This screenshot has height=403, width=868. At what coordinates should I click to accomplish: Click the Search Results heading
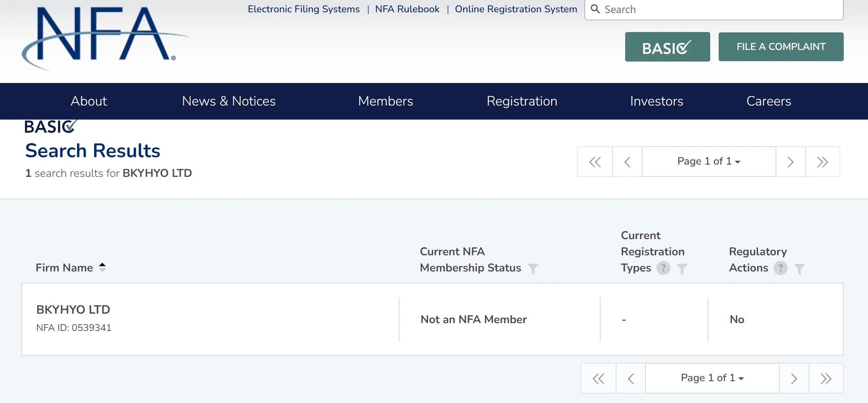(93, 151)
